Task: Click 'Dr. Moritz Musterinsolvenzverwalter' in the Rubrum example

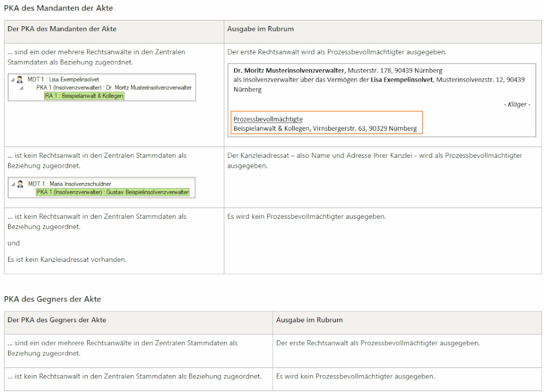Action: click(x=289, y=70)
